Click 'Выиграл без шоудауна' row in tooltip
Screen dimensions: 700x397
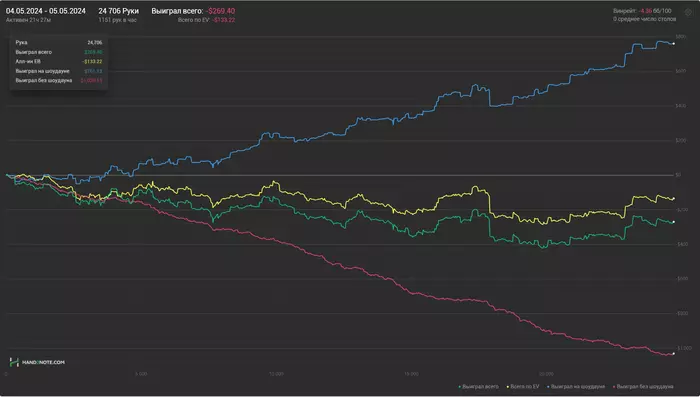click(x=58, y=80)
